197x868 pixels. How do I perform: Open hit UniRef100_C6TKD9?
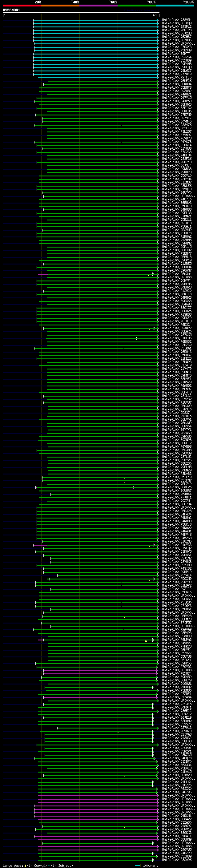click(176, 23)
